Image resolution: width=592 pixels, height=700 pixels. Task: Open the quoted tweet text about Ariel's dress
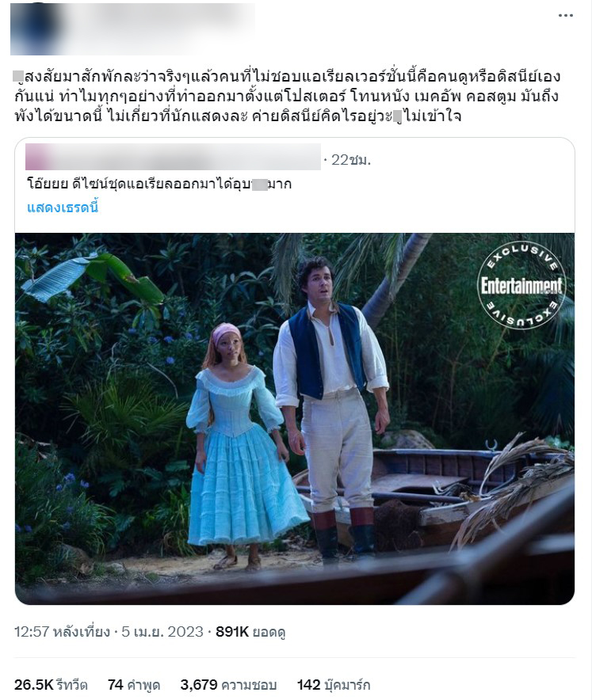pos(159,184)
